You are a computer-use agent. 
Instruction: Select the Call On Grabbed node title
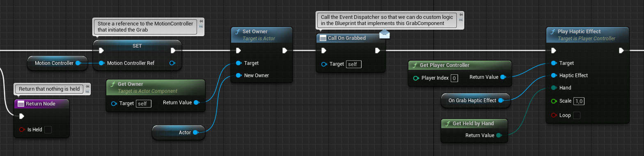pos(347,38)
